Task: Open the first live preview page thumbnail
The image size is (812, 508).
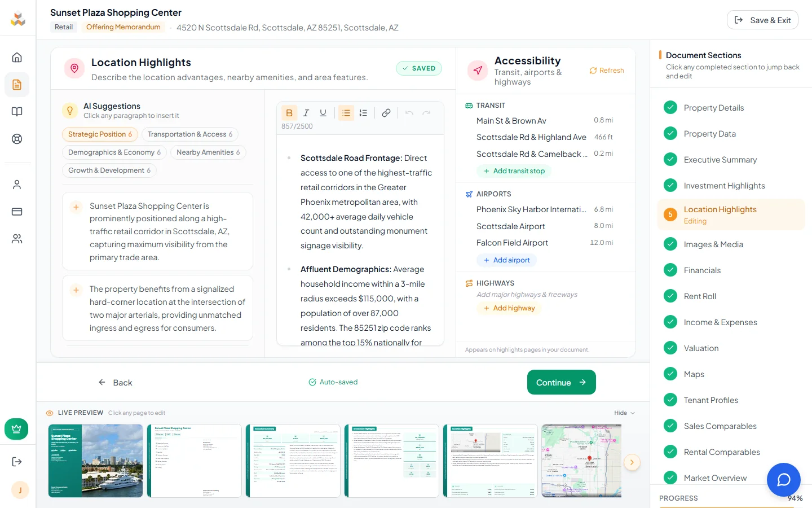Action: tap(95, 461)
